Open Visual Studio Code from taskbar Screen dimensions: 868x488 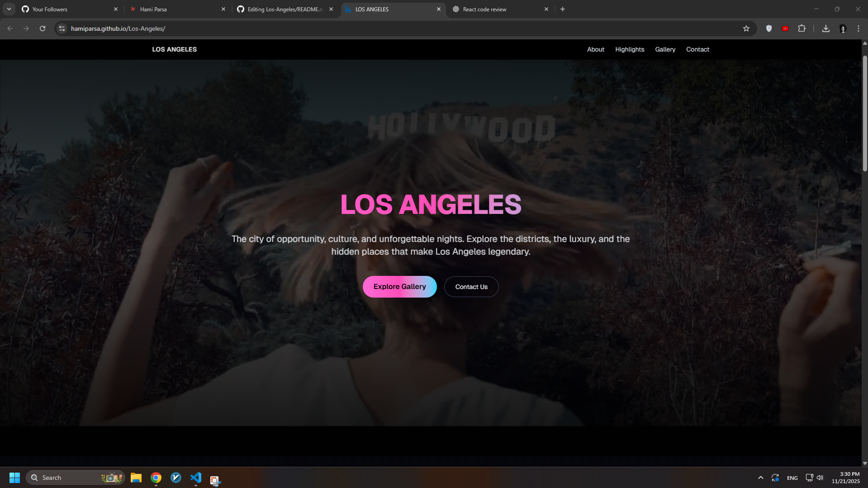click(196, 478)
